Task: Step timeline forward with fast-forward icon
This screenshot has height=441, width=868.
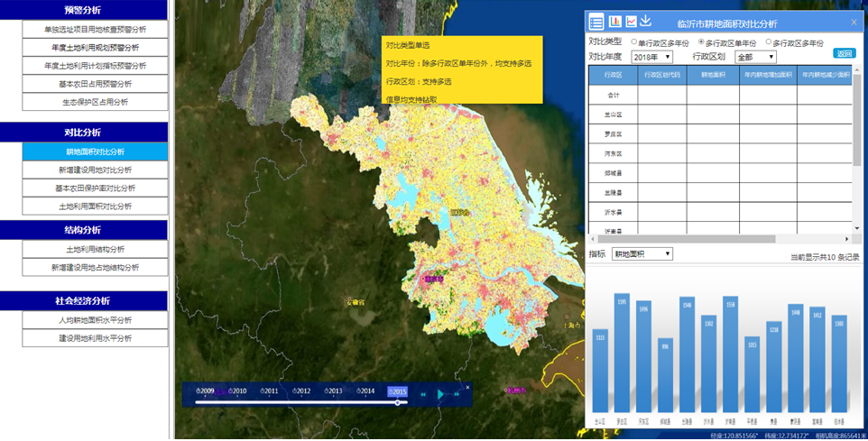Action: click(457, 394)
